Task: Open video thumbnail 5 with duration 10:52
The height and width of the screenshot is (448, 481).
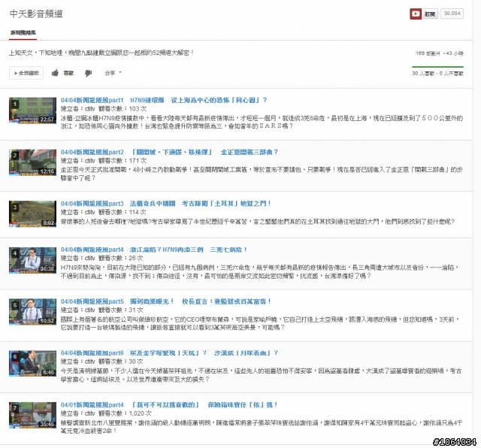Action: 32,312
